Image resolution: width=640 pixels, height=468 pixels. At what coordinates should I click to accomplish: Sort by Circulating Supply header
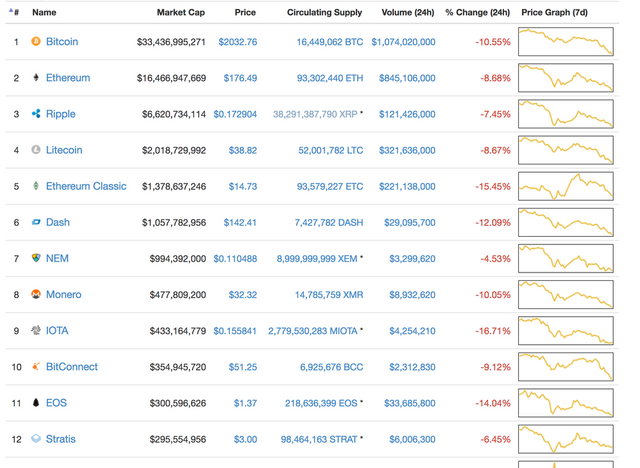(324, 12)
